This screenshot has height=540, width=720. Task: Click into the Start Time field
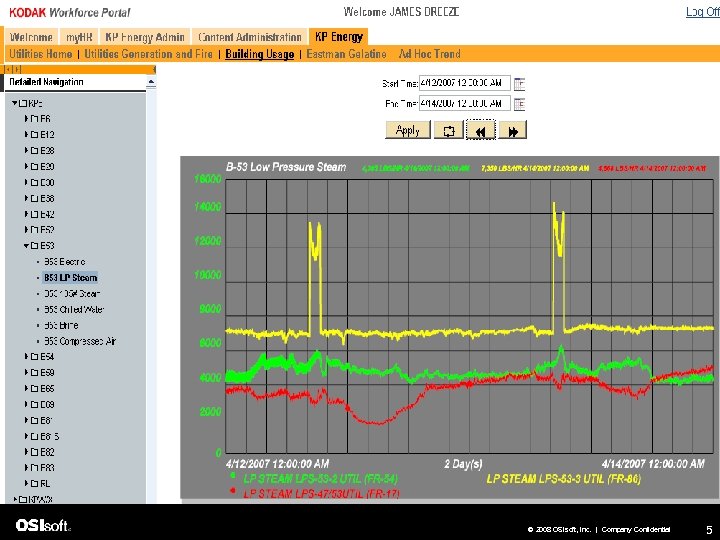464,83
